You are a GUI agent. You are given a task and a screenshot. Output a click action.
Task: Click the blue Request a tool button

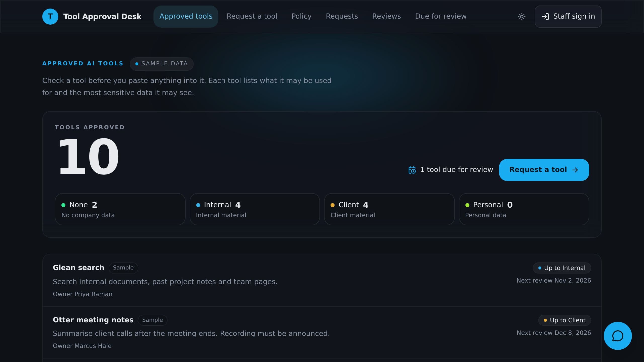pos(544,170)
